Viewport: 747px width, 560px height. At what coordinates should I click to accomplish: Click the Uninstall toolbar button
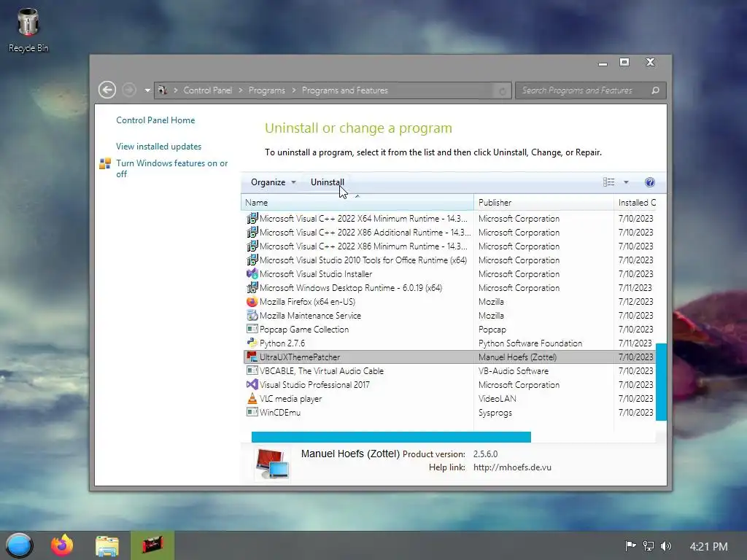(328, 182)
